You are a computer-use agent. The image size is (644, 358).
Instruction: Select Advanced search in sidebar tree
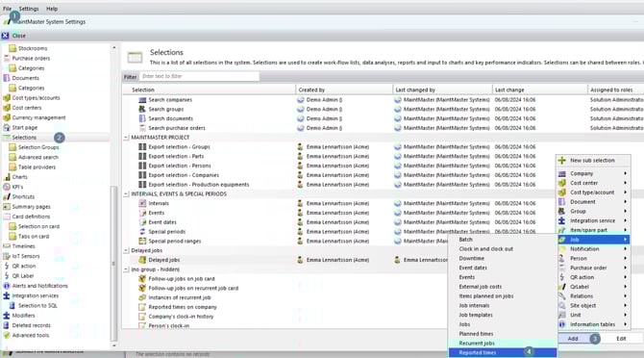[38, 157]
